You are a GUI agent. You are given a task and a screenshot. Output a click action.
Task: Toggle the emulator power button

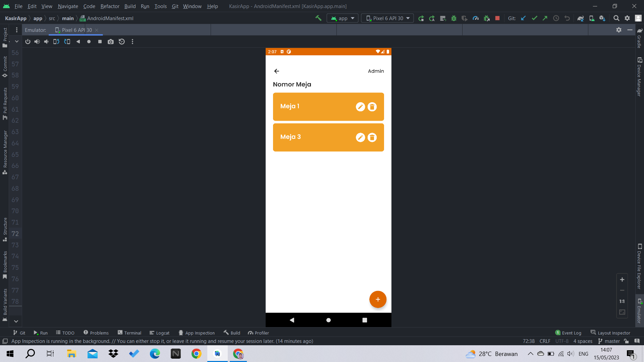(28, 42)
